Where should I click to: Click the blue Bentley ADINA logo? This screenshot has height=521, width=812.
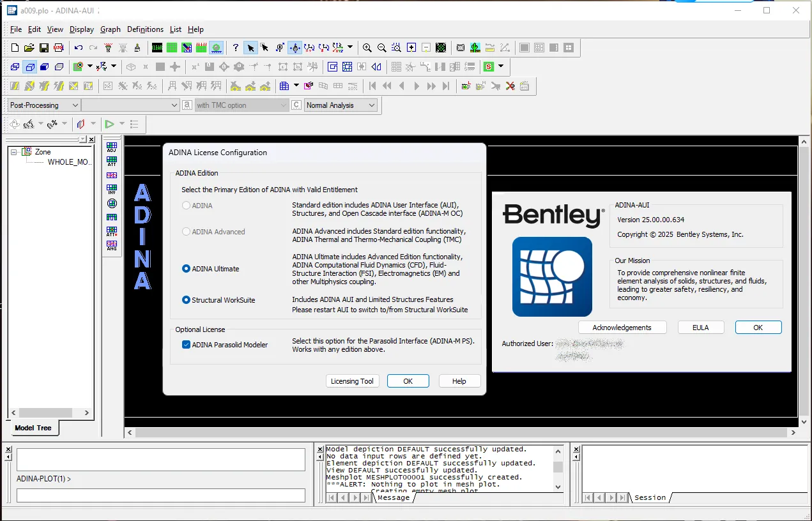[552, 276]
